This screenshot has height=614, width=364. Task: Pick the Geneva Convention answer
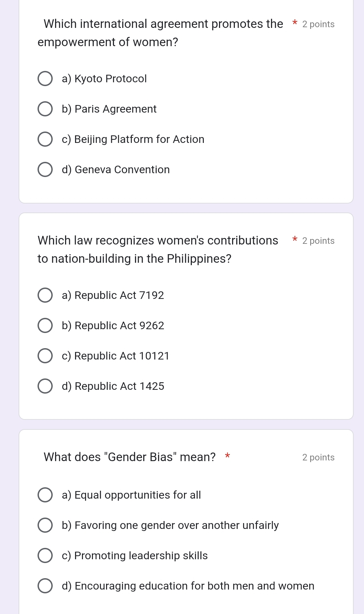[45, 170]
